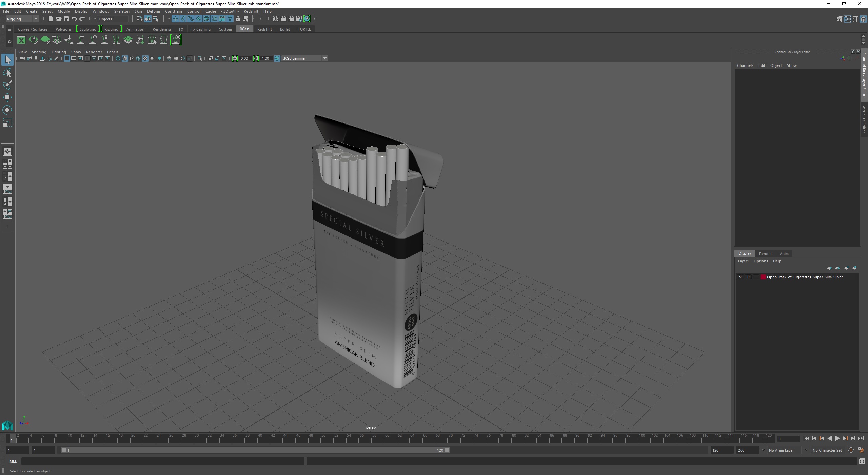Open the Objects selection mask dropdown
Screen dimensions: 868x475
pos(113,19)
